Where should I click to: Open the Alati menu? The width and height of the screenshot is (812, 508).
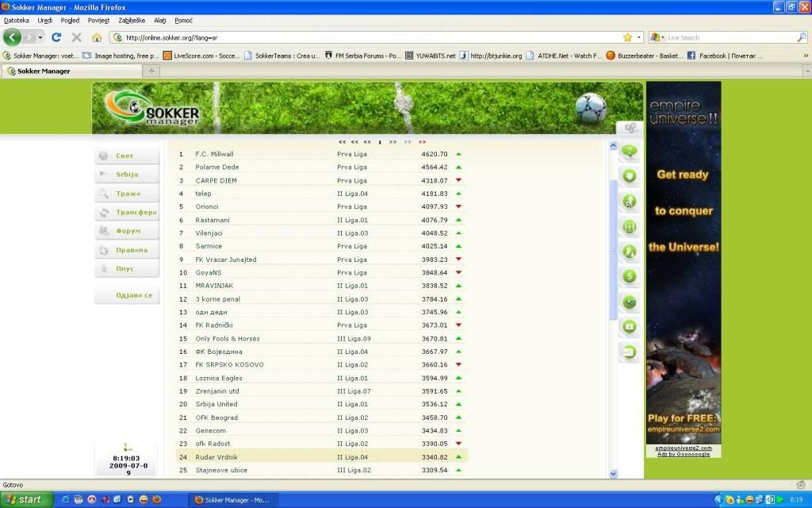click(x=160, y=20)
